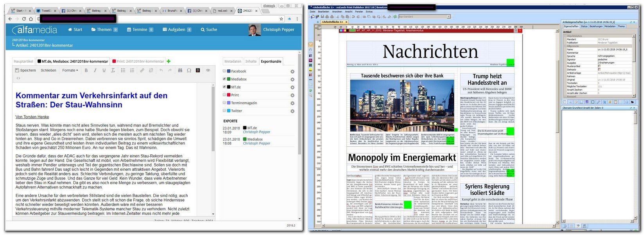Screen dimensions: 644x235
Task: Go to Termine in top navigation
Action: tap(140, 29)
